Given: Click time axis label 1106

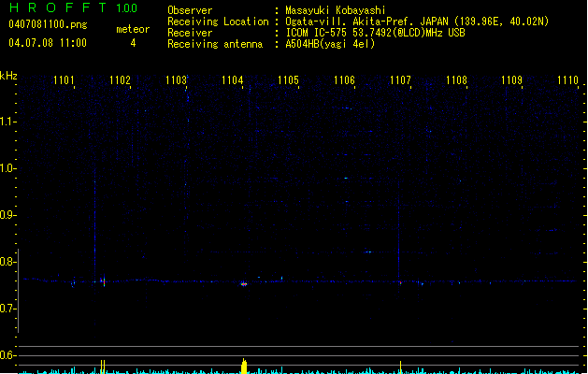Looking at the screenshot, I should coord(344,80).
